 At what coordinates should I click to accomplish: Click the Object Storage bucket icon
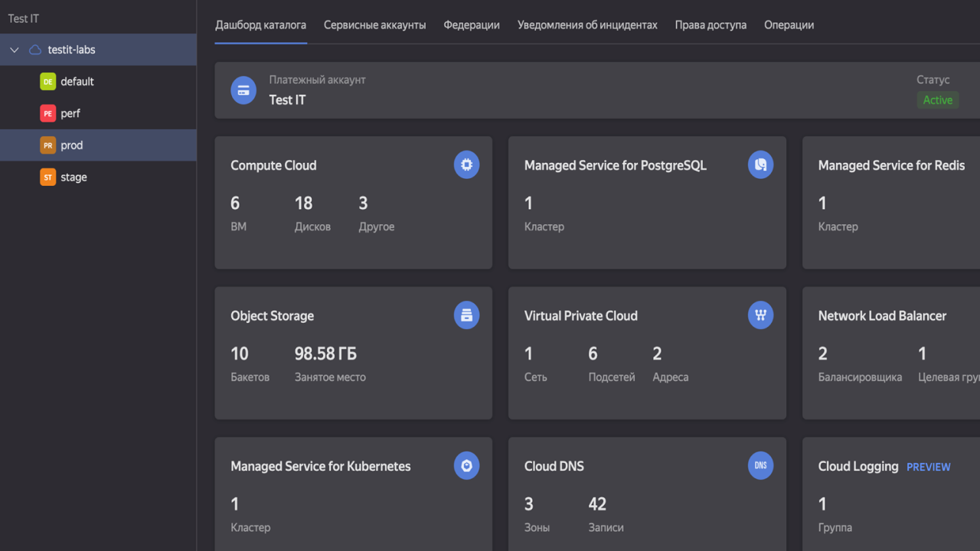[x=466, y=315]
